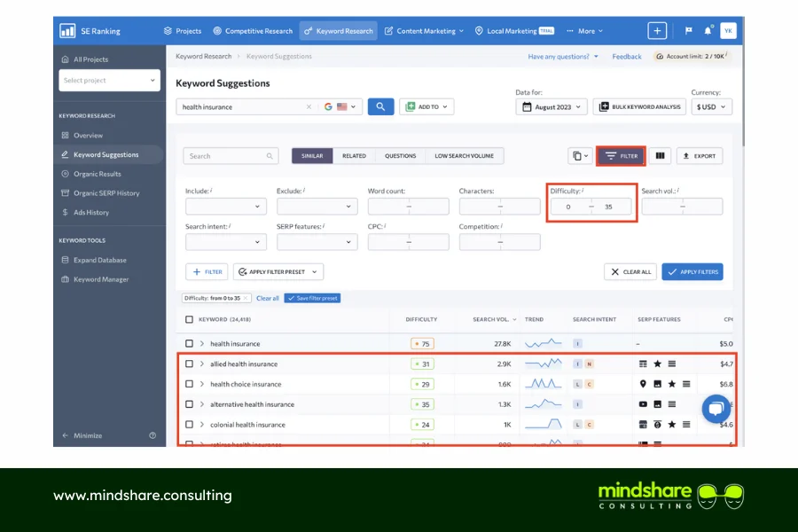
Task: Expand the health insurance keyword row
Action: point(202,344)
